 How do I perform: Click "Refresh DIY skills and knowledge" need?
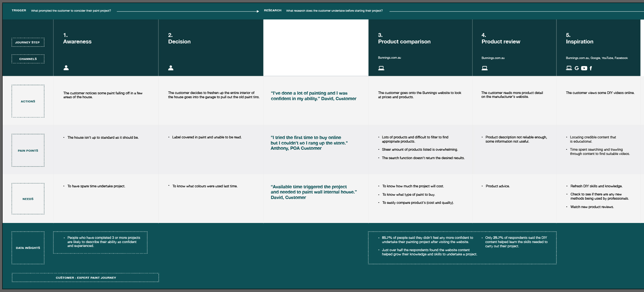point(596,186)
